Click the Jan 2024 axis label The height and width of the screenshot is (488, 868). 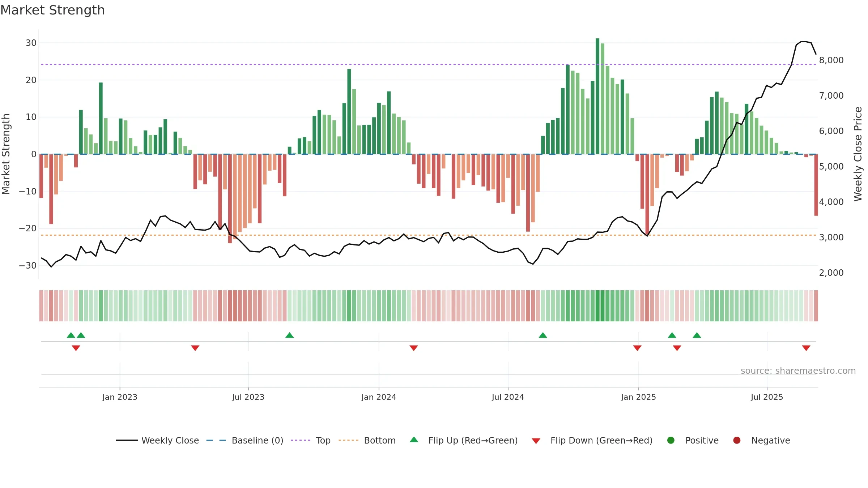click(379, 397)
